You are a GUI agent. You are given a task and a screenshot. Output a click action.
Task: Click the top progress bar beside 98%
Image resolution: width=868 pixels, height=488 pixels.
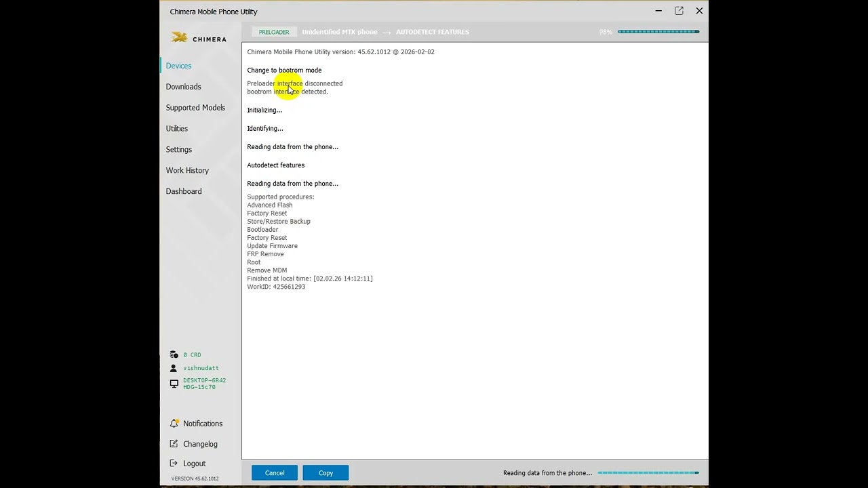coord(658,32)
